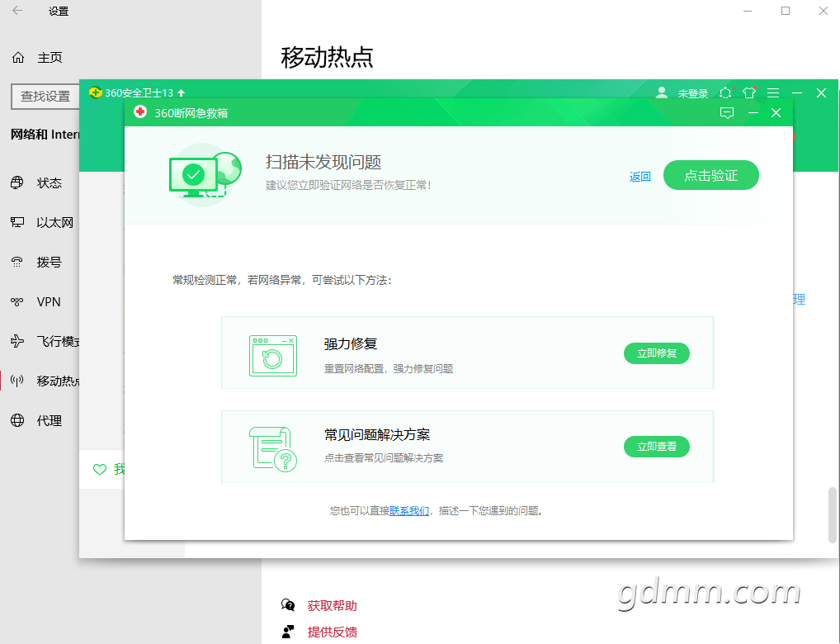Open 提供反馈 link in Settings
This screenshot has height=644, width=840.
coord(333,632)
